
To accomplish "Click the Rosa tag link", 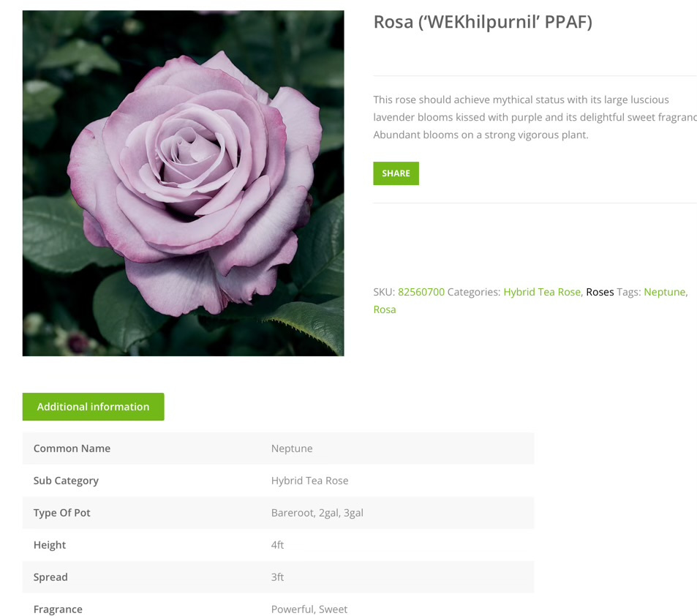I will coord(385,309).
